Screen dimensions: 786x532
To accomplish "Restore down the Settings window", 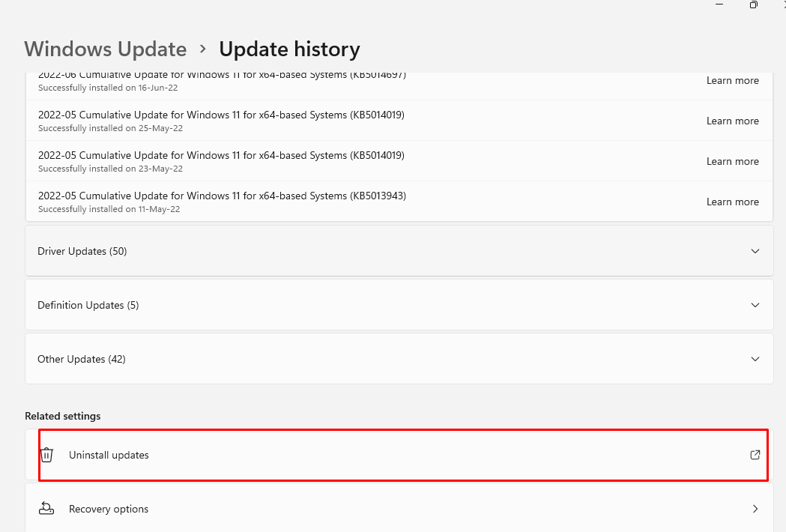I will coord(754,4).
